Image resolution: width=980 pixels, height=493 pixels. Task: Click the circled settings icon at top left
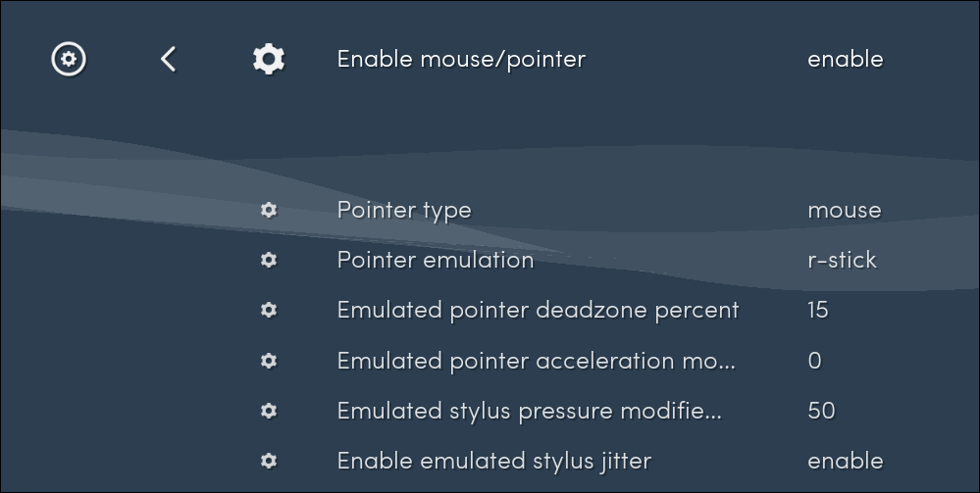[69, 59]
